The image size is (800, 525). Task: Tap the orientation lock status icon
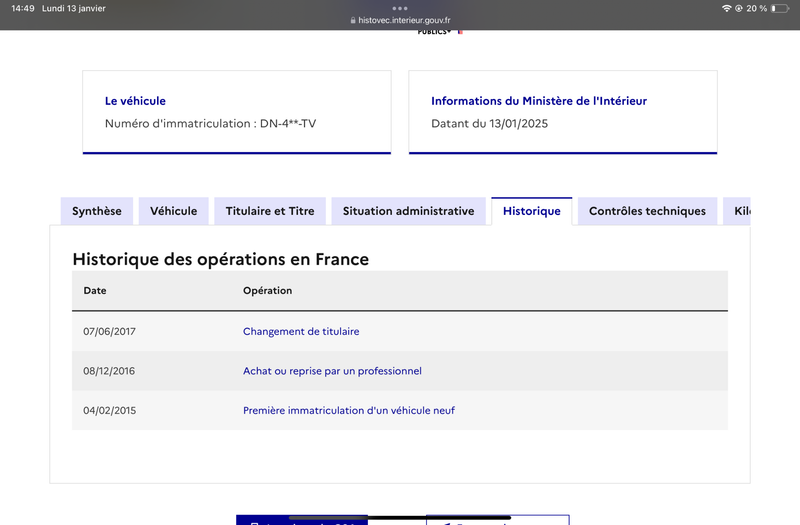[738, 8]
